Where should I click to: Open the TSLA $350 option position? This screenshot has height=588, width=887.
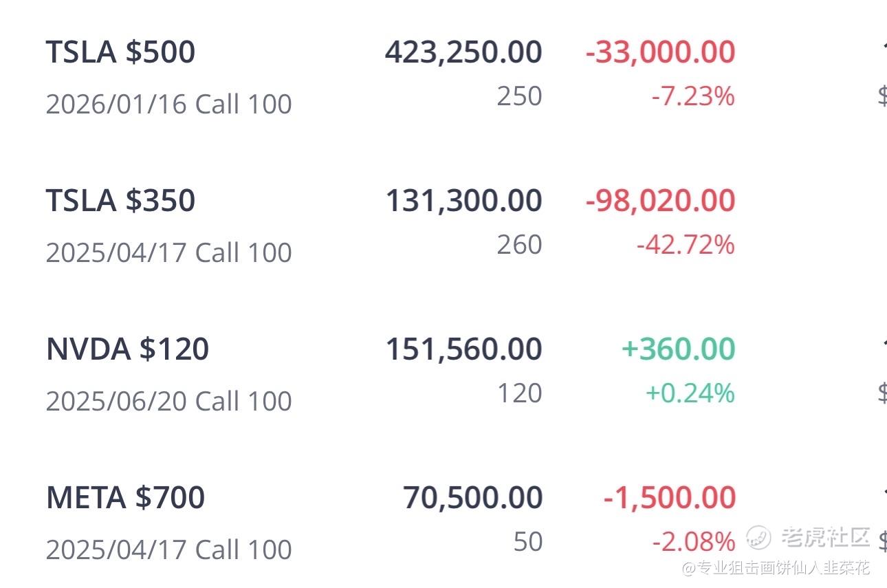pos(120,201)
